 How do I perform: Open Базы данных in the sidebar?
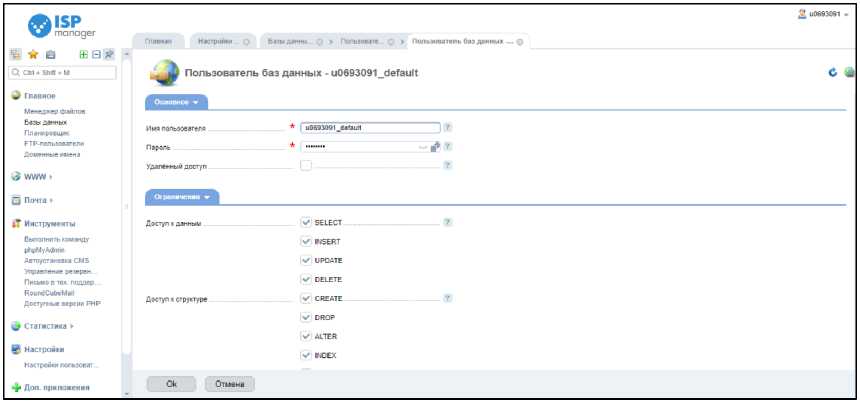pyautogui.click(x=46, y=122)
